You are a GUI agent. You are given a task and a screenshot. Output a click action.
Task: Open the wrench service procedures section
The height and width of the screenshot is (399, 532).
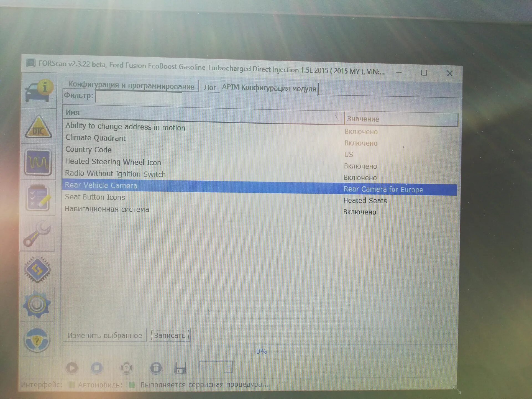coord(37,234)
